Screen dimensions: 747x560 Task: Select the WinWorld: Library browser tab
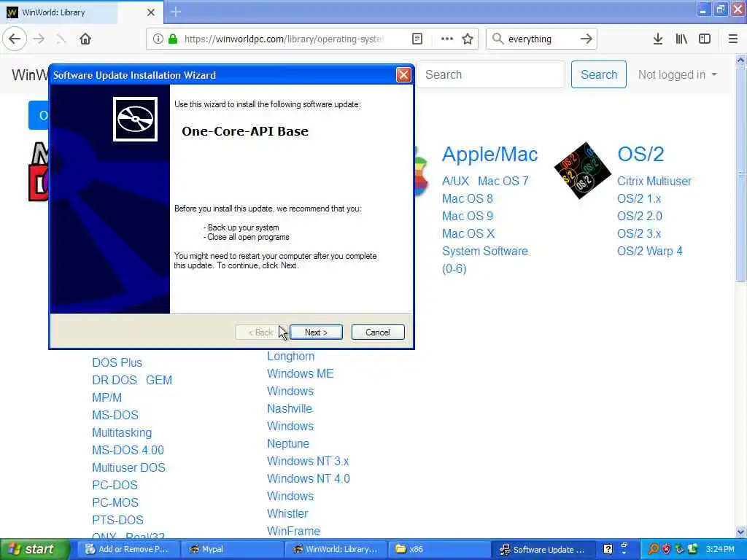(81, 12)
